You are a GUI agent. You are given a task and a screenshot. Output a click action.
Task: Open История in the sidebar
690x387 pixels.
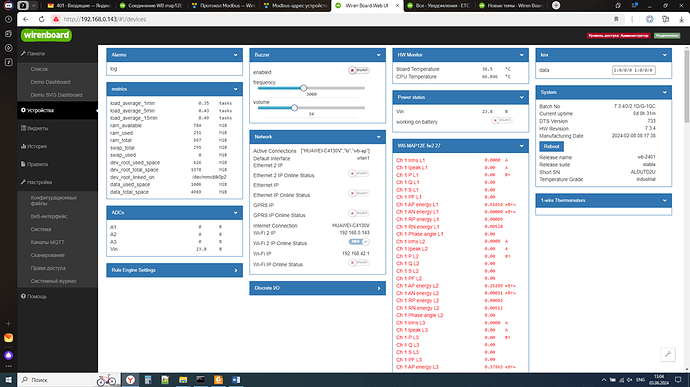(37, 146)
